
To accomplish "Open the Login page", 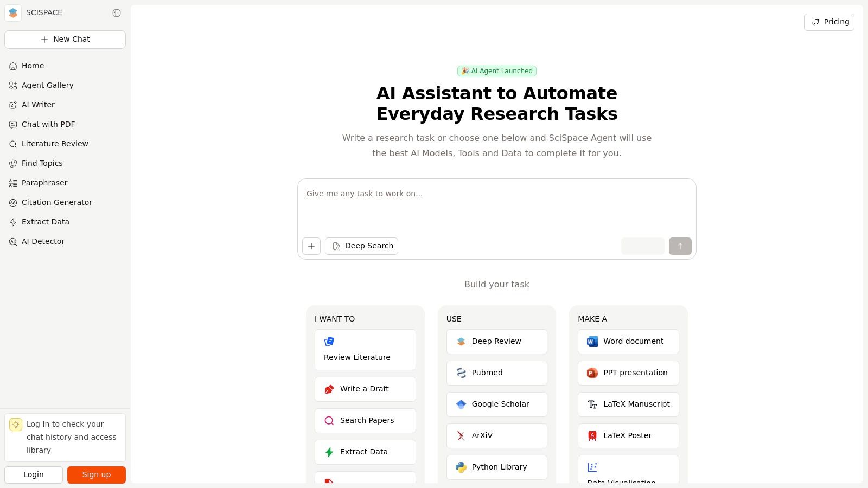I will (x=34, y=474).
